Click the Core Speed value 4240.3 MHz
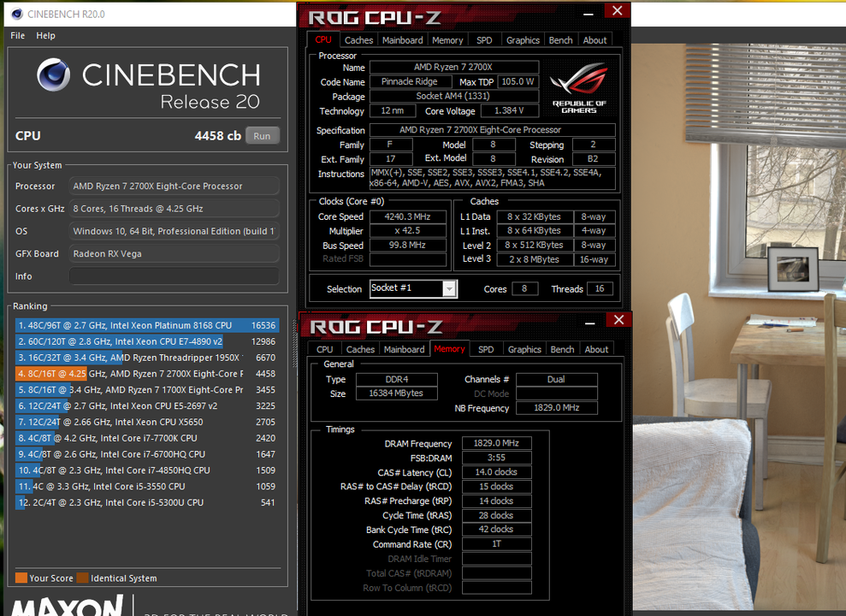 pos(408,216)
